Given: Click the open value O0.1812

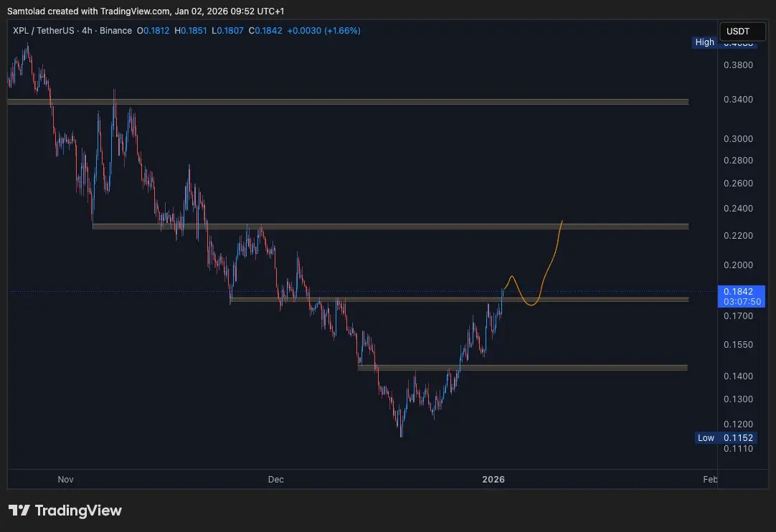Looking at the screenshot, I should 153,31.
